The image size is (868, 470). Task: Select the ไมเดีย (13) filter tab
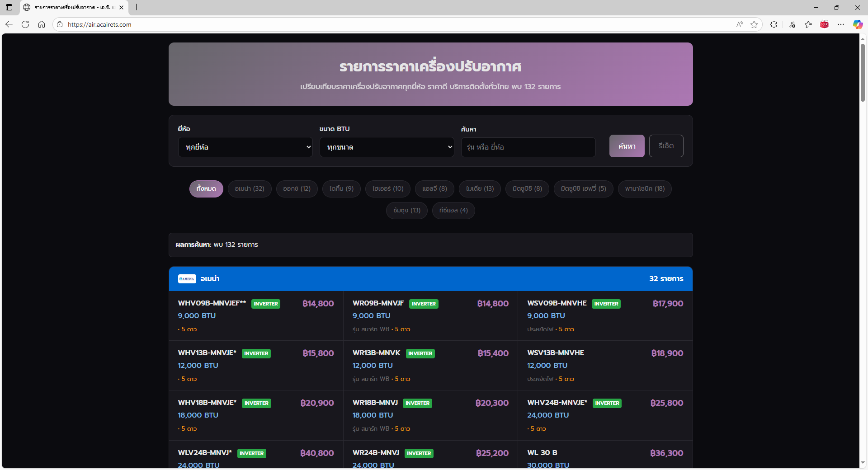tap(480, 189)
